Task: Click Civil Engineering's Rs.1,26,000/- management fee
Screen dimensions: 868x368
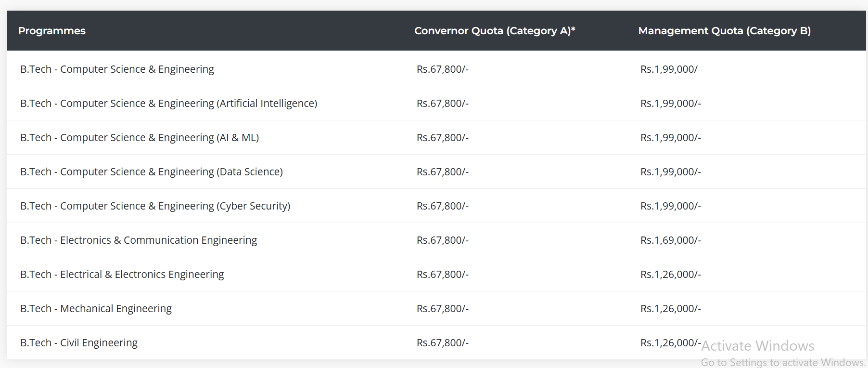Action: point(670,343)
